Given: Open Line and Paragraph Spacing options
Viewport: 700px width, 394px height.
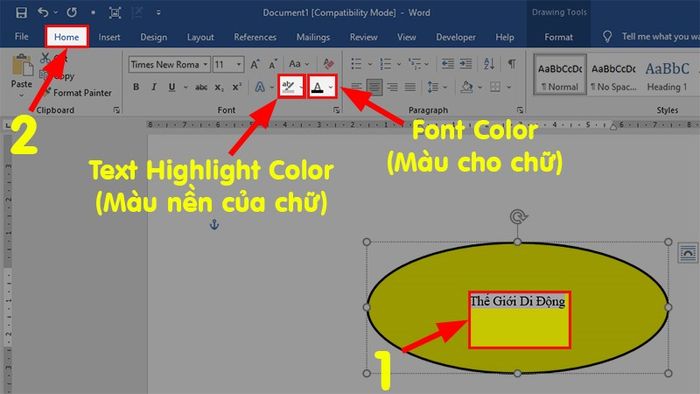Looking at the screenshot, I should (x=433, y=87).
